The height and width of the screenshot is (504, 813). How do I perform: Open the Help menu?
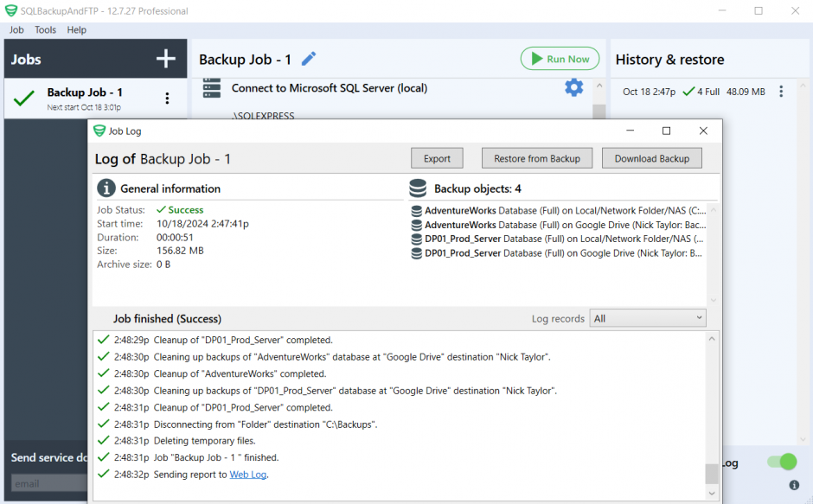tap(76, 30)
